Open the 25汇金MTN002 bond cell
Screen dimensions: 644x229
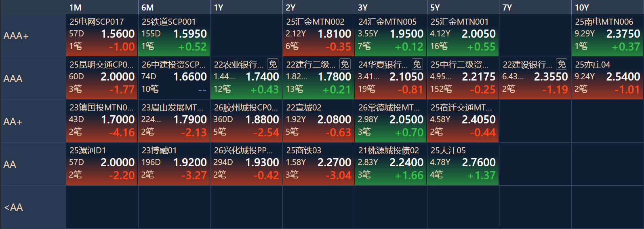pos(318,35)
